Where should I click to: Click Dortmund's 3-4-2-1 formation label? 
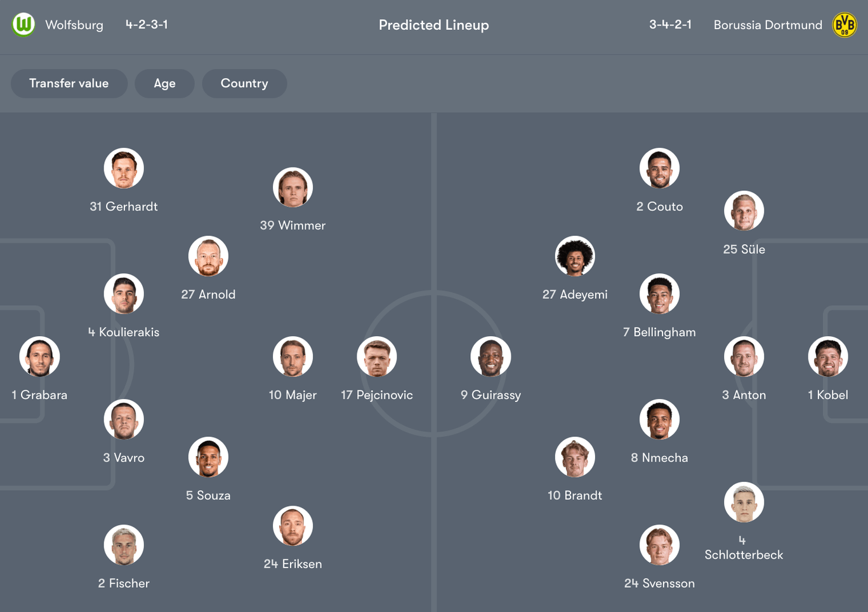click(670, 25)
